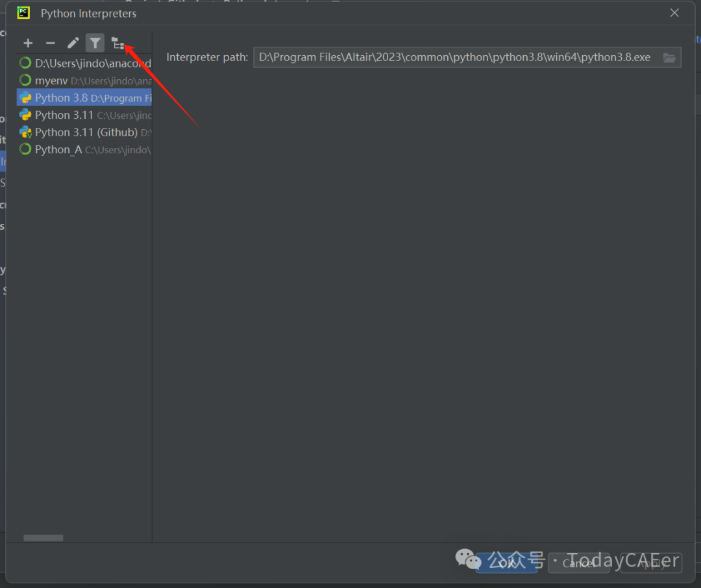Select the myenv conda interpreter

[x=84, y=81]
